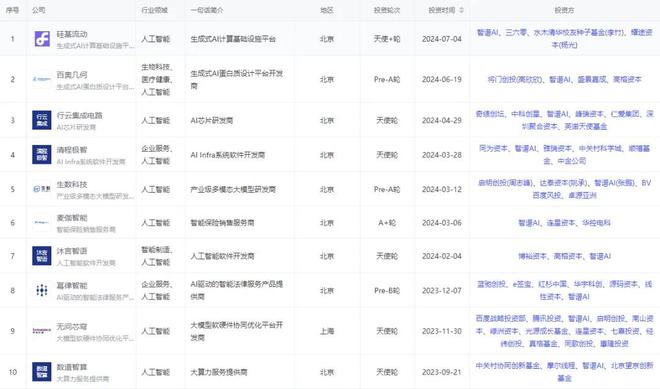
Task: Select the company logo in row 4
Action: [42, 155]
